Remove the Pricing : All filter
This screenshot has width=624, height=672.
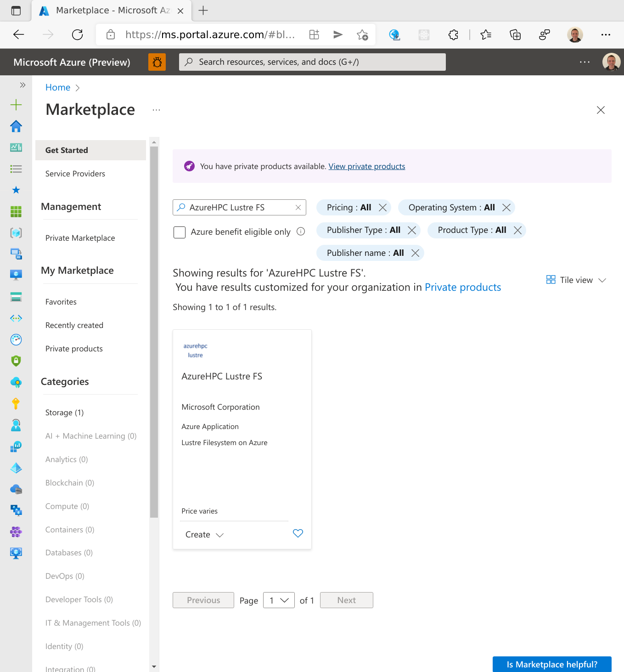point(382,208)
